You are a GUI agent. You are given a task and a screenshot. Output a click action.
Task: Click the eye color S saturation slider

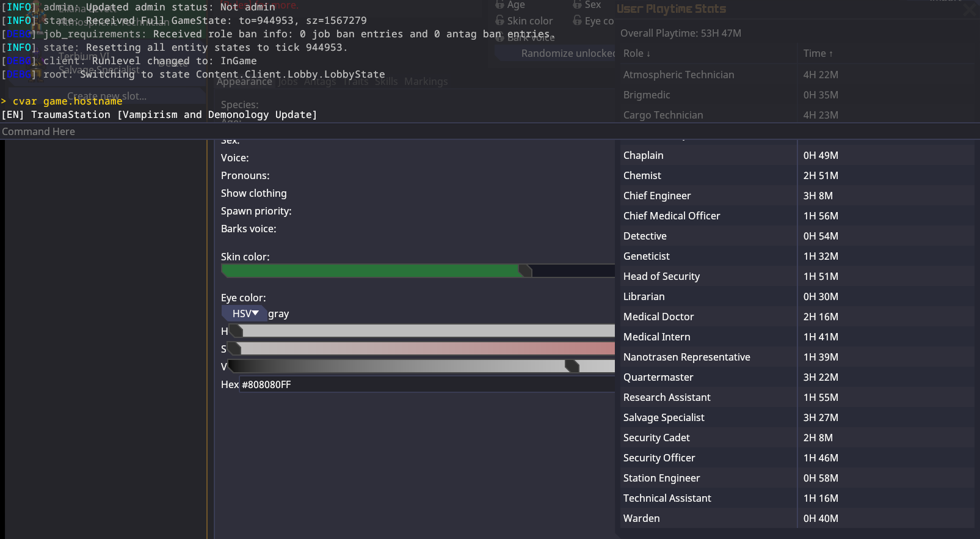(421, 349)
